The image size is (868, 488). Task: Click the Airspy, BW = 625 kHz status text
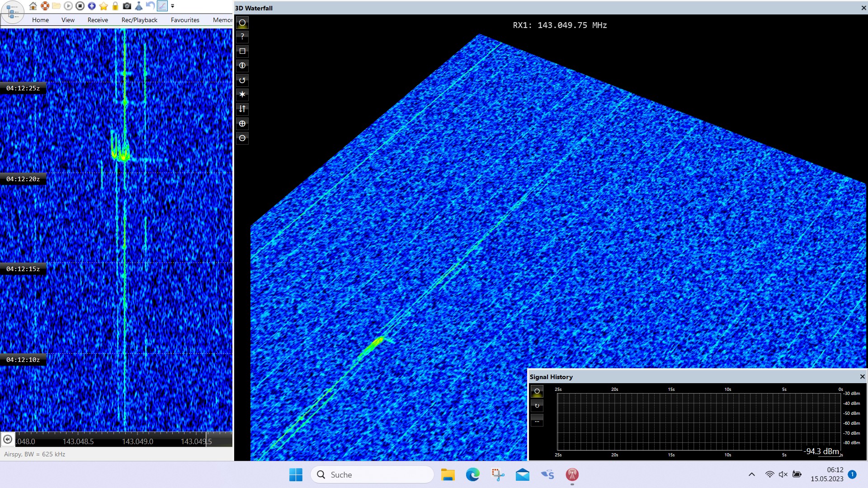[35, 454]
